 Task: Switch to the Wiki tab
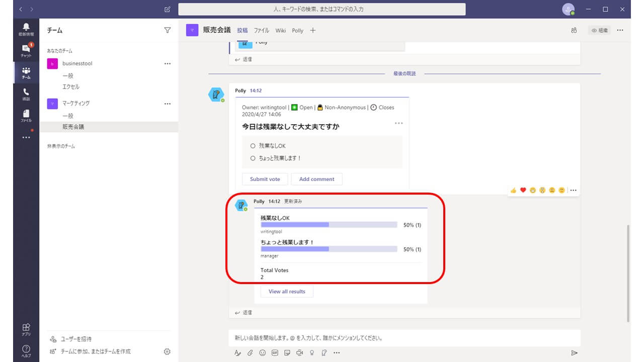pos(280,31)
